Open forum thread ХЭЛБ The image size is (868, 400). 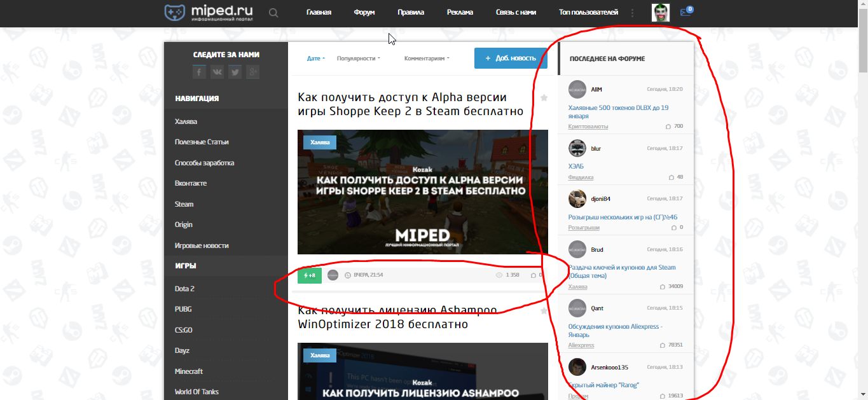coord(576,167)
